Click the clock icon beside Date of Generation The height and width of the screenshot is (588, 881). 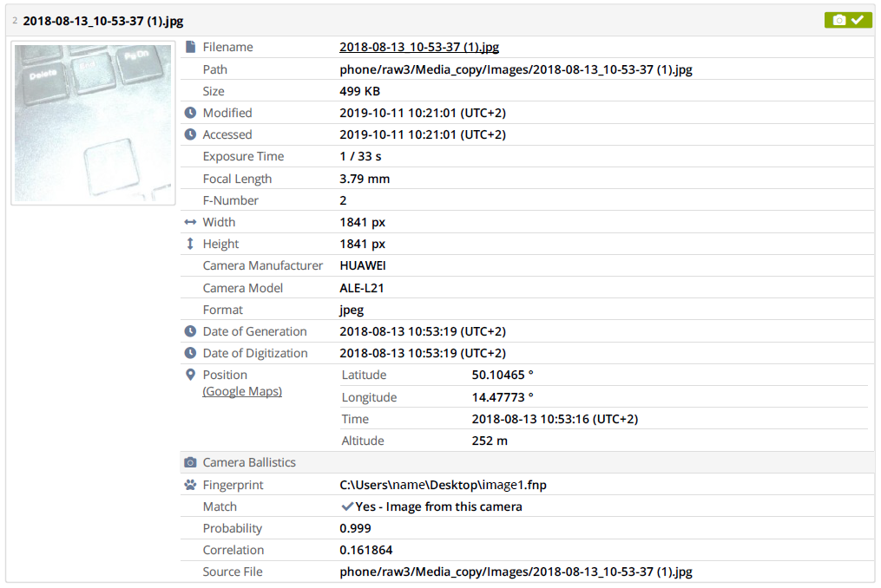[191, 330]
